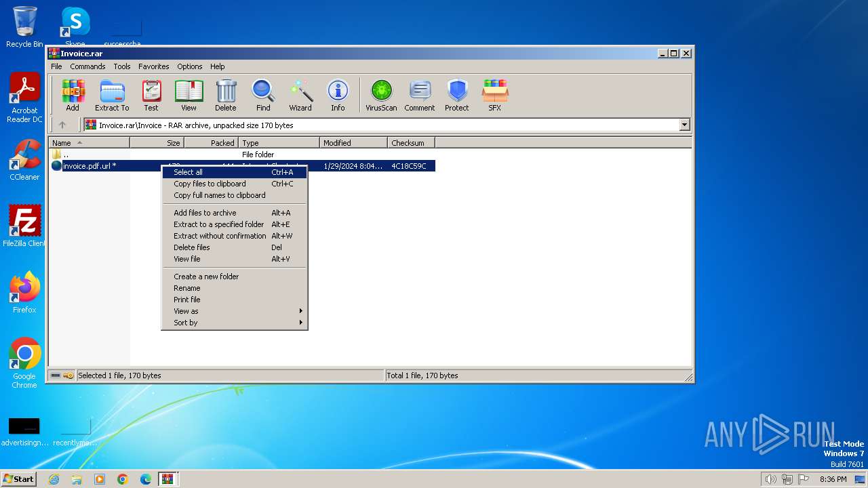Run the Test archive tool
The image size is (868, 488).
tap(151, 95)
